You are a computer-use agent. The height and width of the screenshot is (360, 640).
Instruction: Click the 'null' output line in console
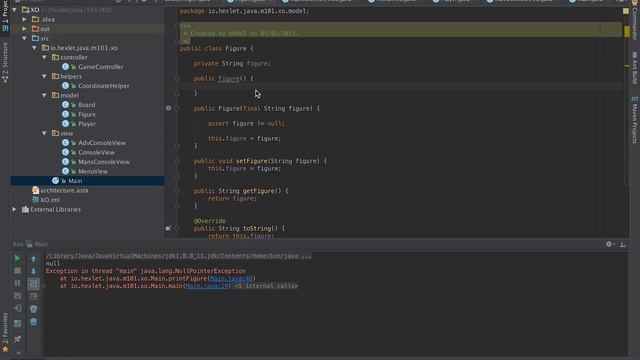click(x=53, y=264)
